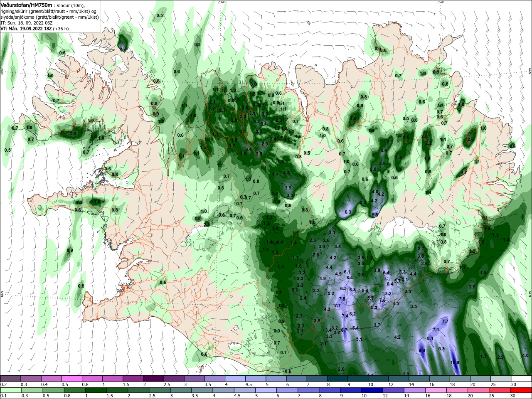Viewport: 532px width, 399px height.
Task: Click the 7.8 precipitation value
Action: (382, 300)
